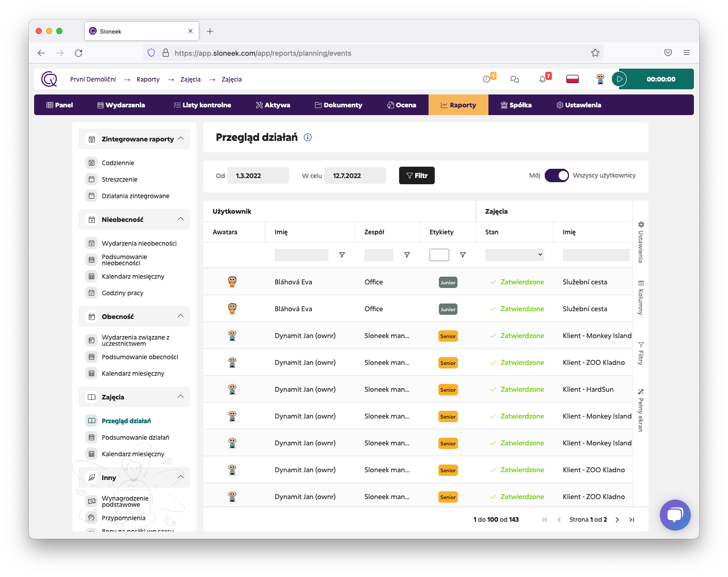Image resolution: width=728 pixels, height=577 pixels.
Task: Click the Od date input field
Action: tap(258, 175)
